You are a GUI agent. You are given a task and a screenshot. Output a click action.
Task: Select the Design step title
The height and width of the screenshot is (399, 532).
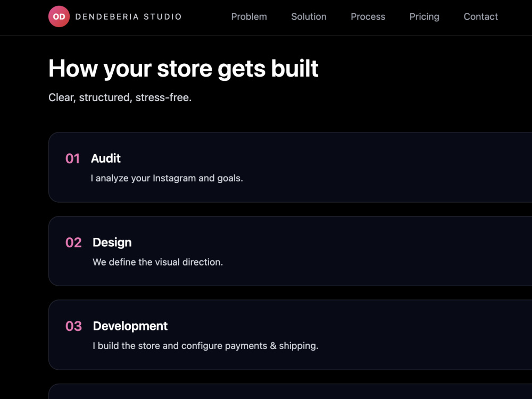(x=112, y=242)
